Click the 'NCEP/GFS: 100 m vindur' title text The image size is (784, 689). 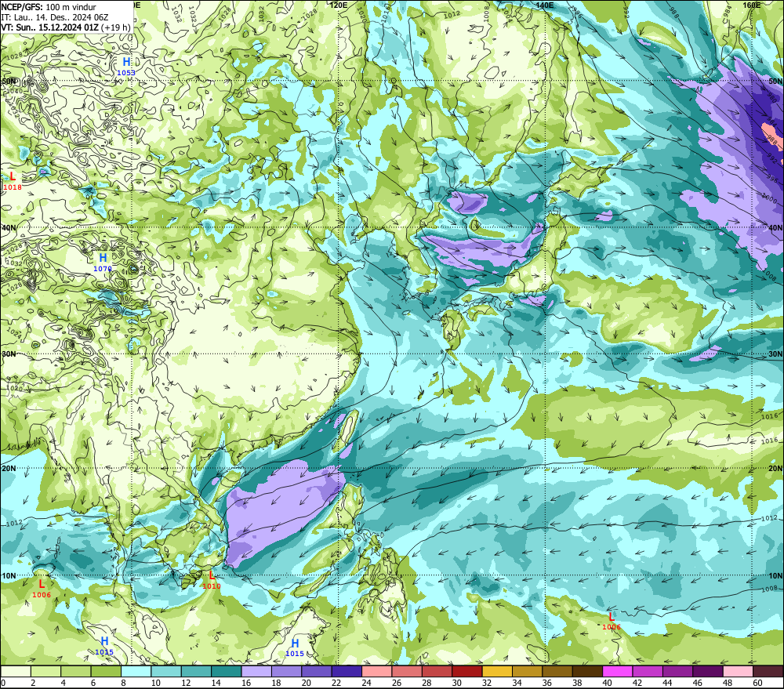[49, 7]
